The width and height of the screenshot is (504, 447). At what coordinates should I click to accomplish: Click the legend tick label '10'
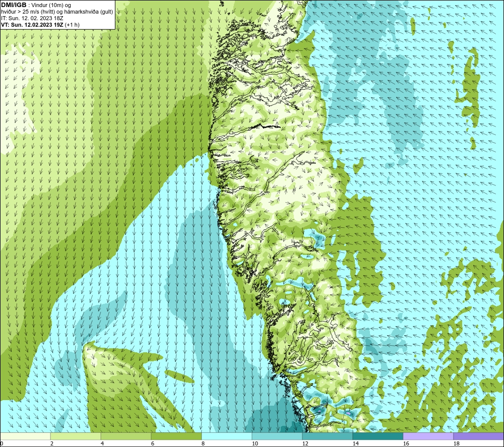255,443
